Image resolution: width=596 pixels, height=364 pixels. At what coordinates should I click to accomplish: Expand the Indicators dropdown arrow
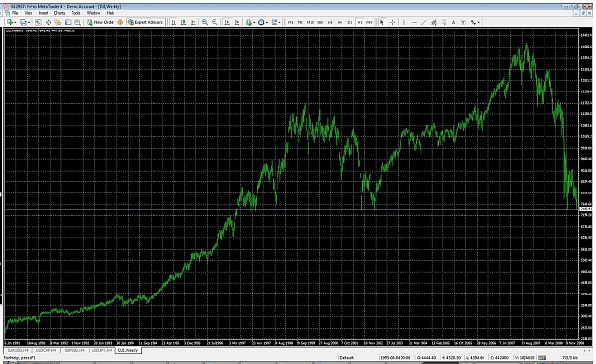point(254,22)
